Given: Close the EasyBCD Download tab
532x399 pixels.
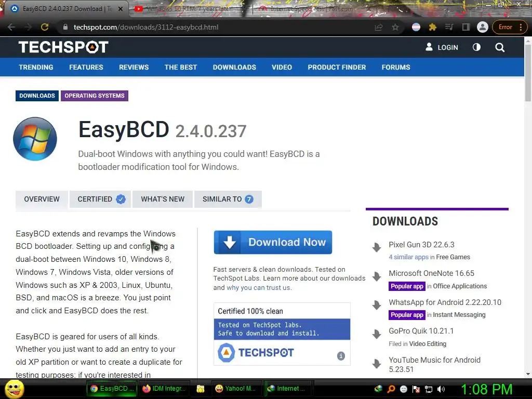Looking at the screenshot, I should click(121, 9).
